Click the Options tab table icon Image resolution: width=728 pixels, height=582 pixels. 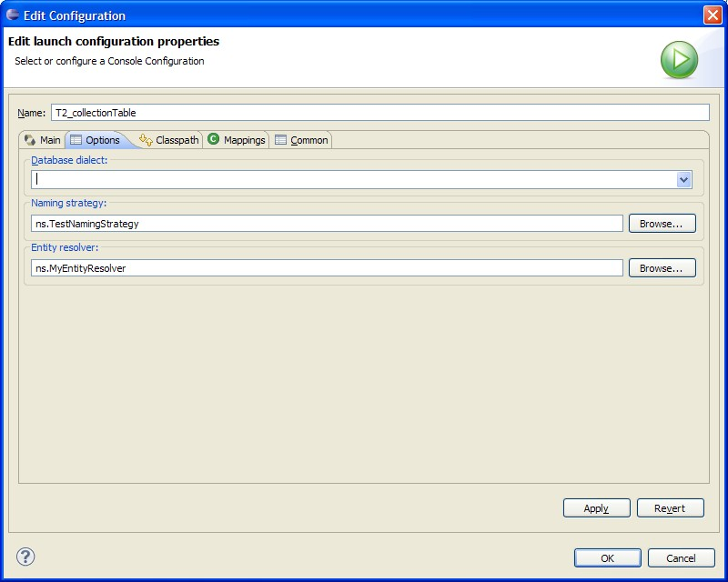pos(76,140)
